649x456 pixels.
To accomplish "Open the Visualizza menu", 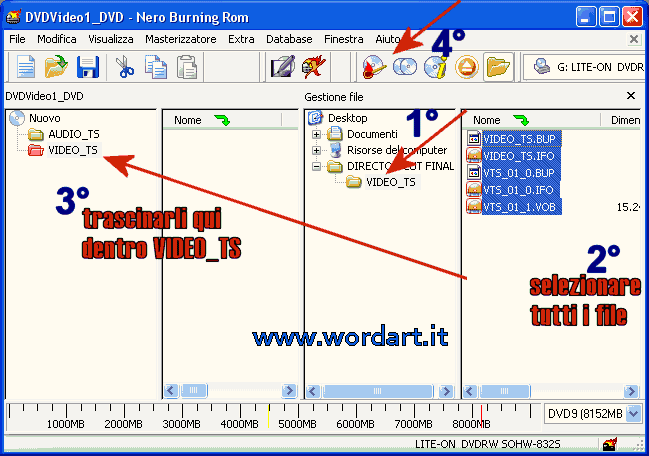I will (x=111, y=39).
